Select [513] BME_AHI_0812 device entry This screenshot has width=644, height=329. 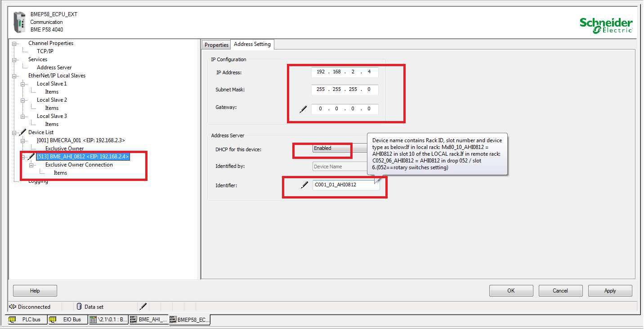83,157
